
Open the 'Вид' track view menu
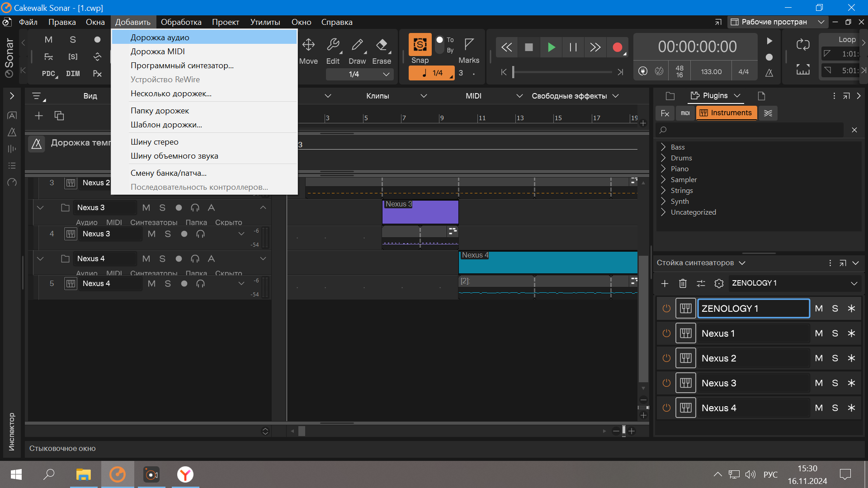click(x=90, y=96)
